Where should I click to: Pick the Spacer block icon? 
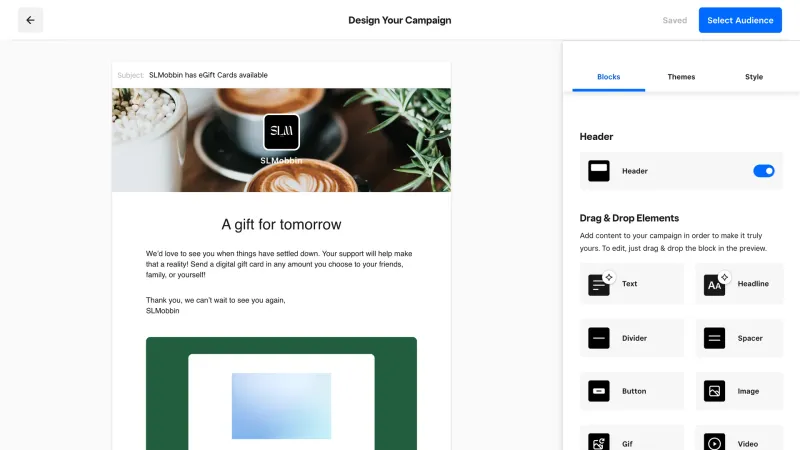pos(714,338)
